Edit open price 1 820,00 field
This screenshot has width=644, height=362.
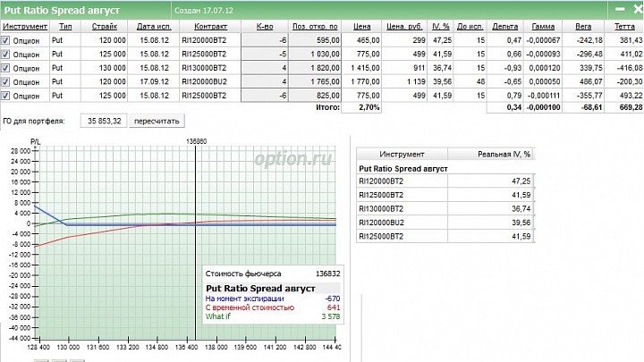pyautogui.click(x=315, y=68)
